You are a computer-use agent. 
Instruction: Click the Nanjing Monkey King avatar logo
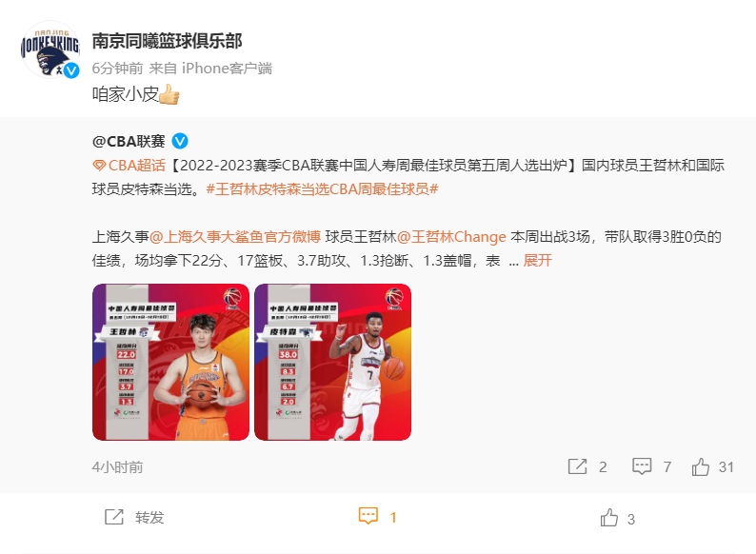tap(50, 49)
